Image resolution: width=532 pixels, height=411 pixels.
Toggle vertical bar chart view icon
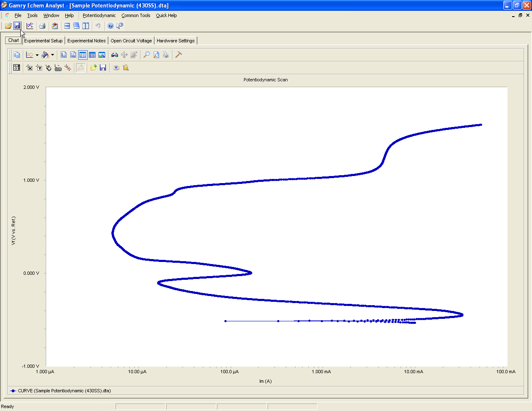click(x=64, y=55)
